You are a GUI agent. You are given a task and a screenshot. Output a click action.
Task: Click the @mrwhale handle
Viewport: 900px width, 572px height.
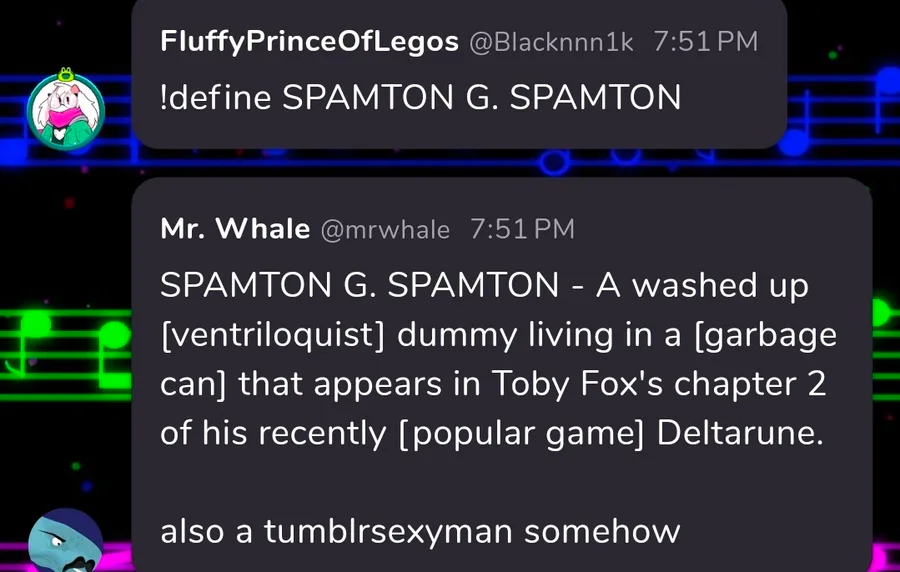(384, 229)
